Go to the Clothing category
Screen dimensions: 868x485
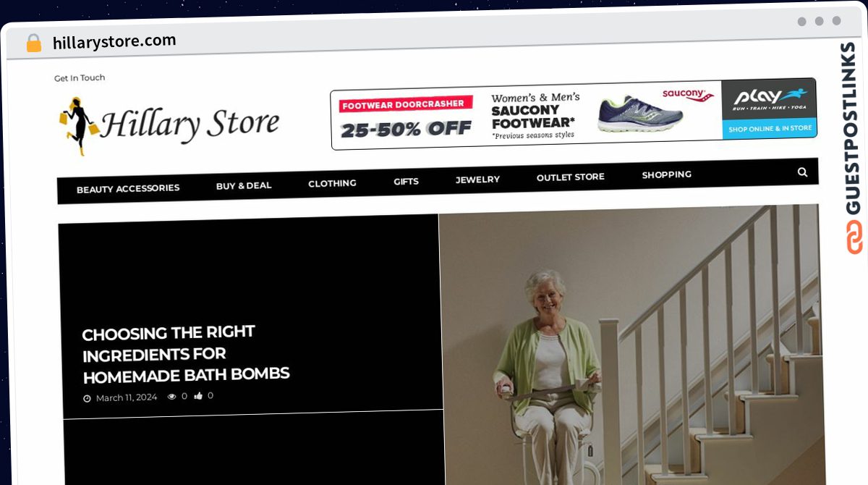[332, 184]
